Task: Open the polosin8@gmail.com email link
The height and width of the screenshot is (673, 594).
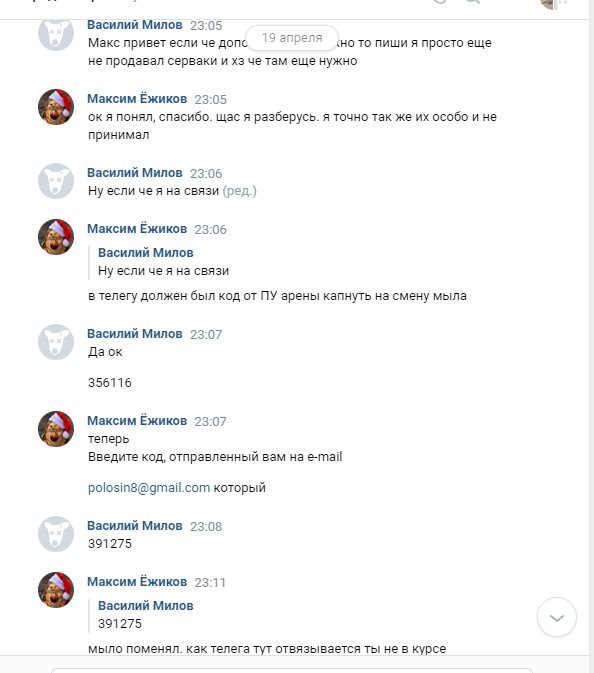Action: tap(149, 488)
